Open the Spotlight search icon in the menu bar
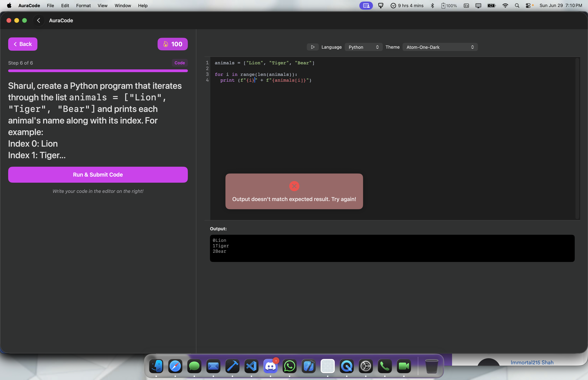 pyautogui.click(x=517, y=6)
